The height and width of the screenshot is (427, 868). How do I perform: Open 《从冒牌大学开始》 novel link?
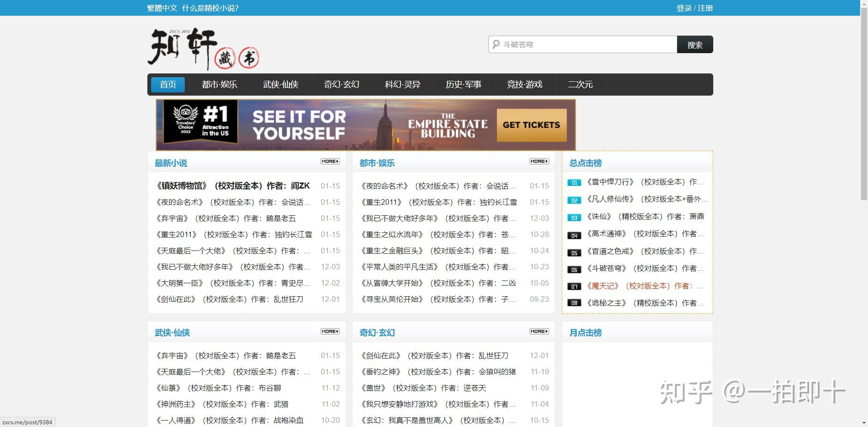(438, 283)
